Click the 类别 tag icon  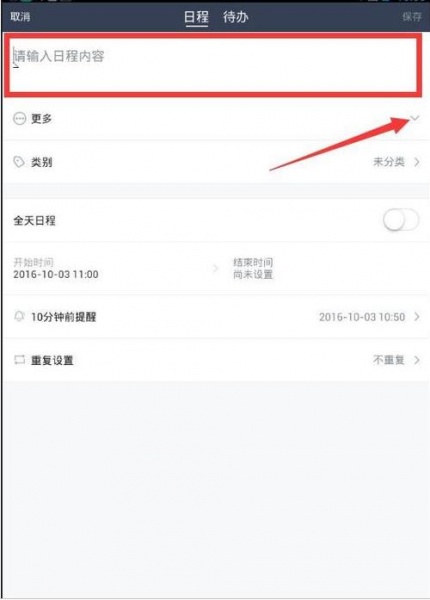[19, 162]
